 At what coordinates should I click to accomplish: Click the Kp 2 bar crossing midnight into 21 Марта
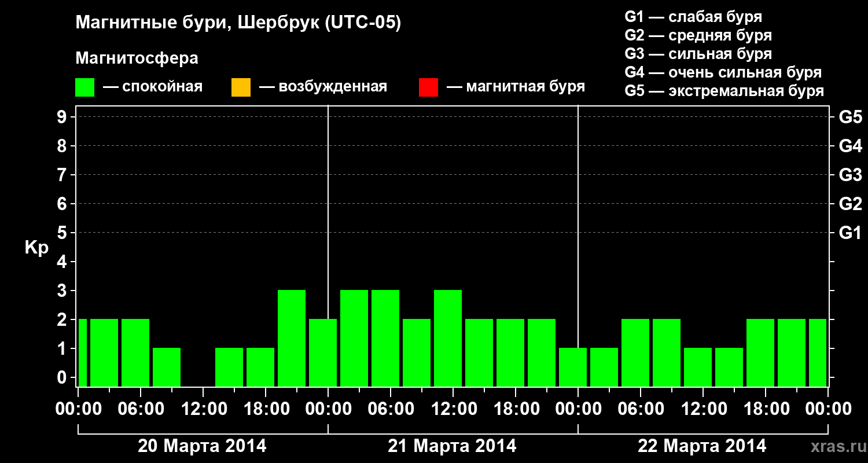tap(323, 352)
